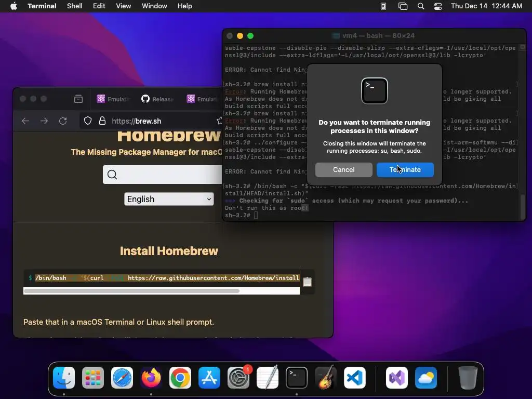The width and height of the screenshot is (532, 399).
Task: Open System Preferences from the Dock
Action: 238,378
